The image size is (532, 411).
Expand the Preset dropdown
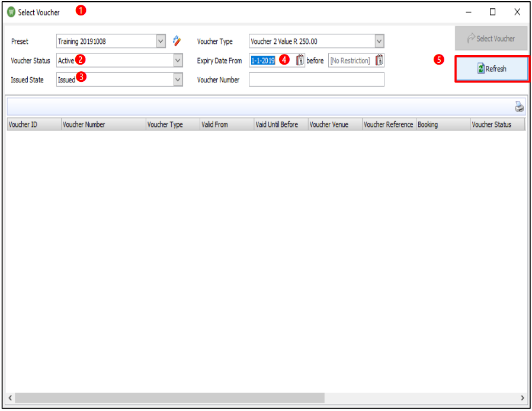click(x=161, y=41)
